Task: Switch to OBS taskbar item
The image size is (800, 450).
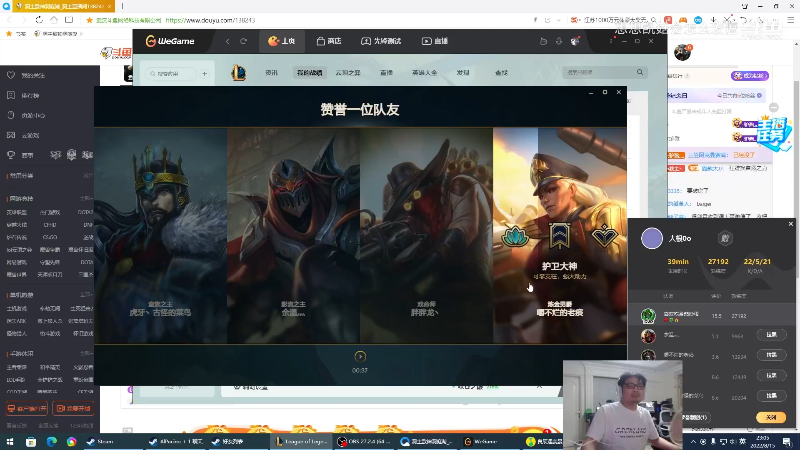Action: click(x=364, y=441)
